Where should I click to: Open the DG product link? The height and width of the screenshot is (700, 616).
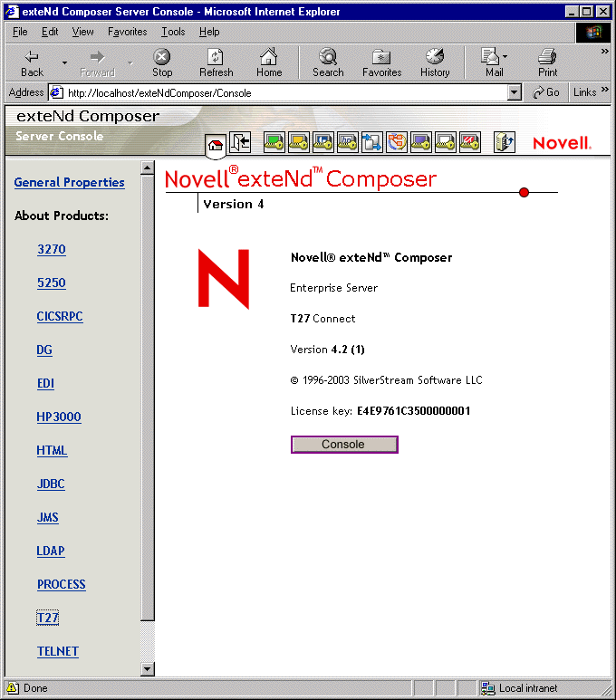[44, 350]
